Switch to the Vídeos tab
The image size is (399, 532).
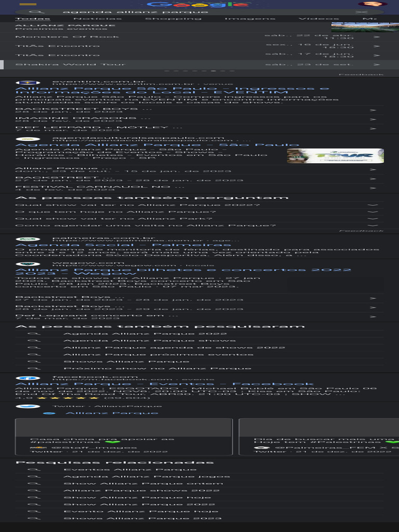318,19
